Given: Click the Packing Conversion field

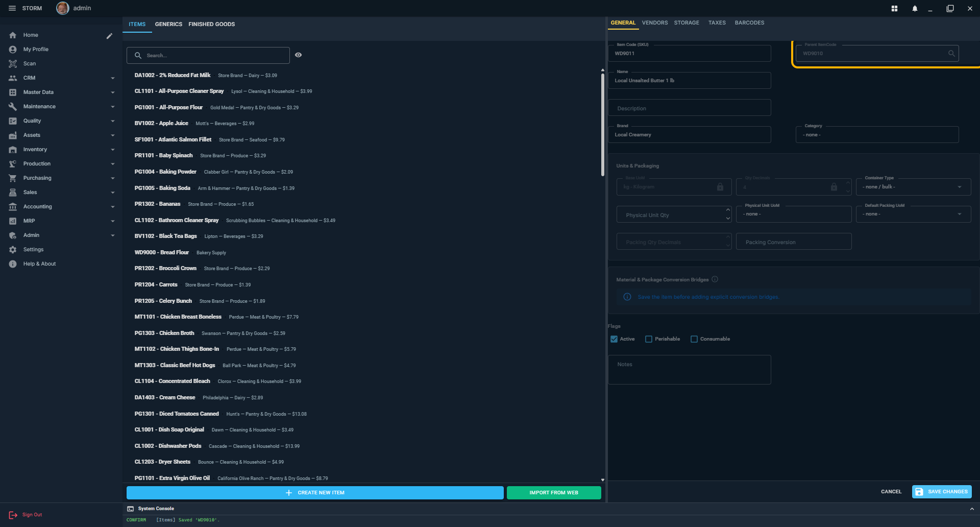Looking at the screenshot, I should pyautogui.click(x=794, y=242).
